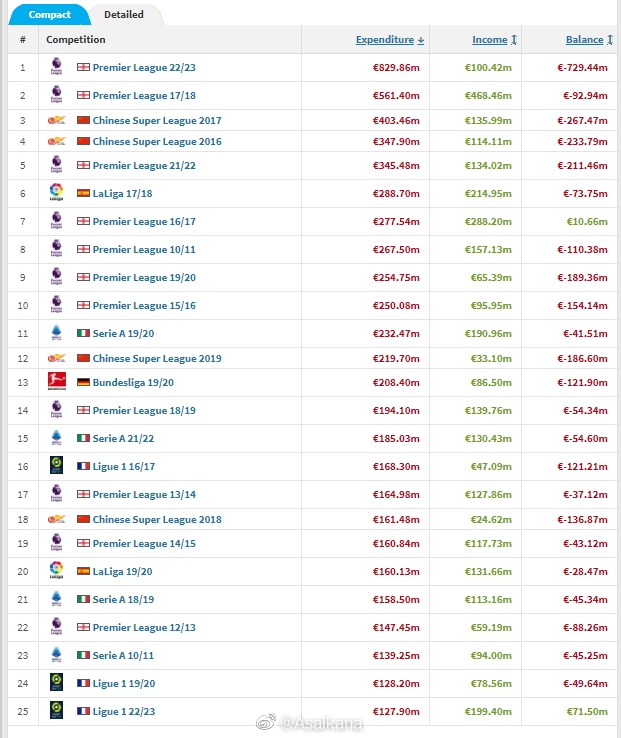Open the Ligue 1 19/20 link

pos(124,683)
